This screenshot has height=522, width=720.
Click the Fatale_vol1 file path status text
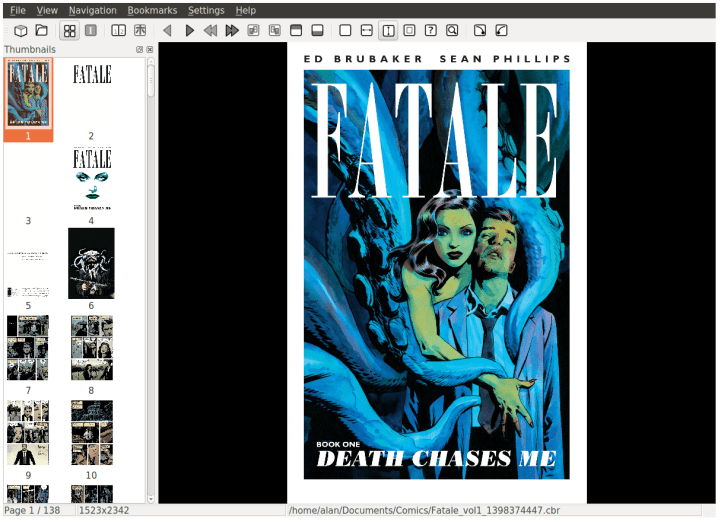424,511
